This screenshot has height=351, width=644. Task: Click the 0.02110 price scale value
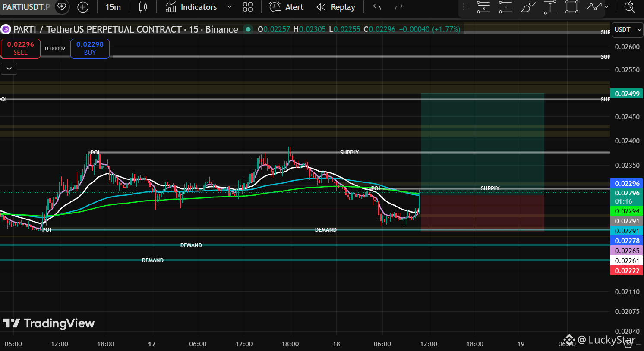627,291
